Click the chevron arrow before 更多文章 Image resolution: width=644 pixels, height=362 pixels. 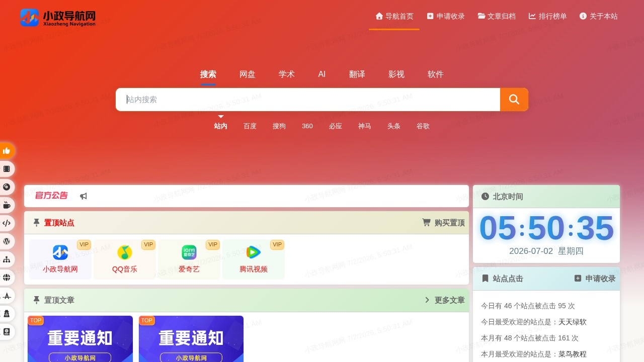coord(427,300)
